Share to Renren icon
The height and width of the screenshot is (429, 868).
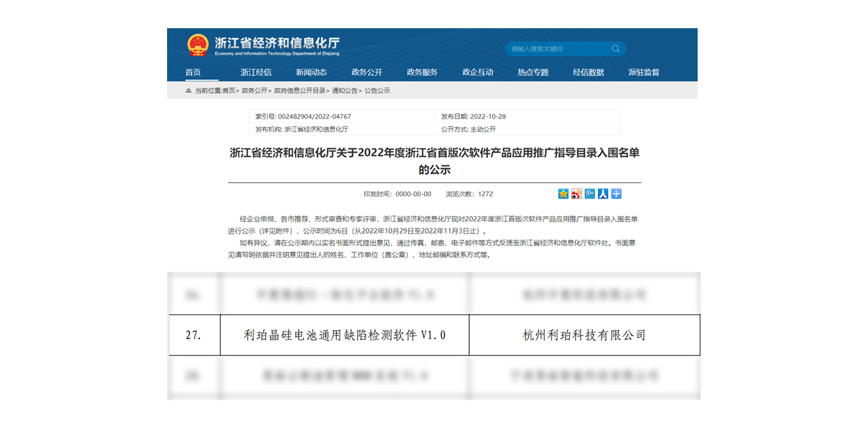click(x=603, y=194)
